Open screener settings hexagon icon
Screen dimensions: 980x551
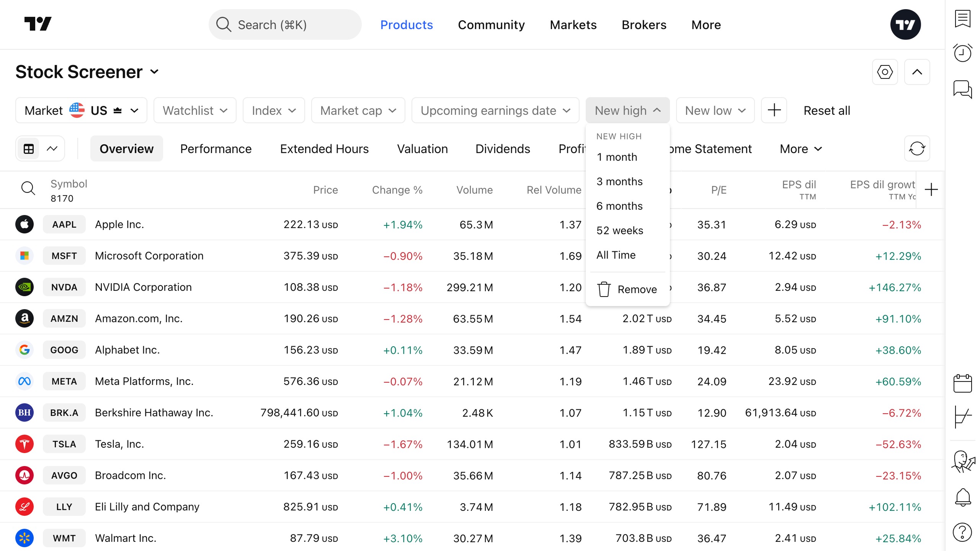(885, 72)
